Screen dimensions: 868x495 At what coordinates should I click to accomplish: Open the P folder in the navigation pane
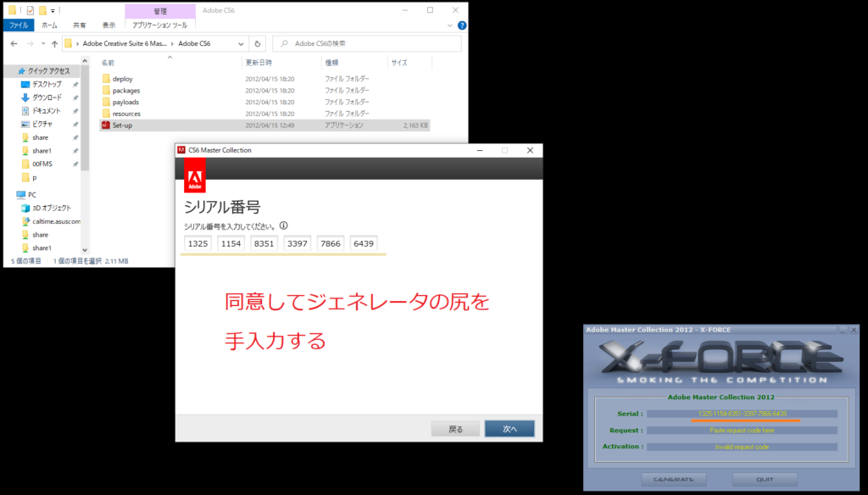[x=34, y=178]
